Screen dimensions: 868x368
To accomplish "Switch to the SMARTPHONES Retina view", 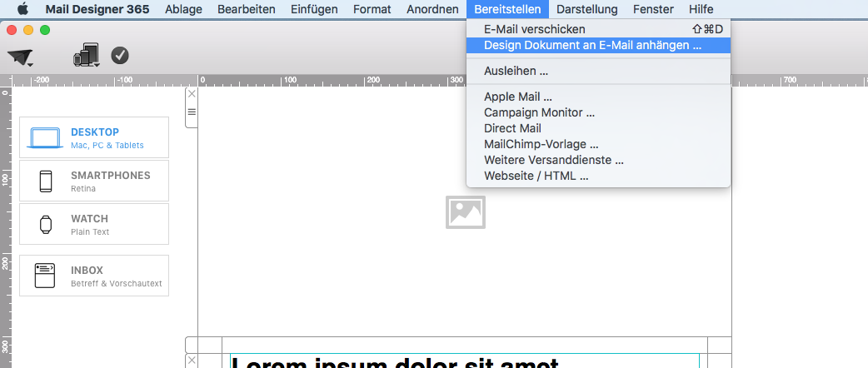I will [x=94, y=181].
